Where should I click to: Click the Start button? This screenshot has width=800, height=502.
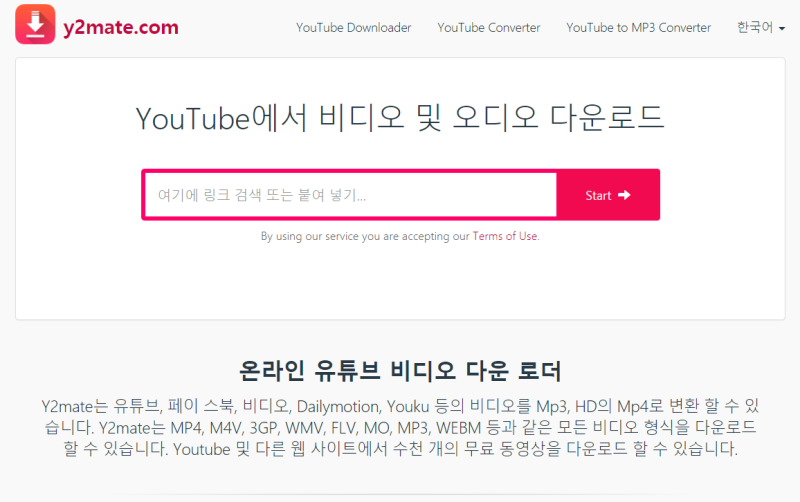(x=608, y=195)
